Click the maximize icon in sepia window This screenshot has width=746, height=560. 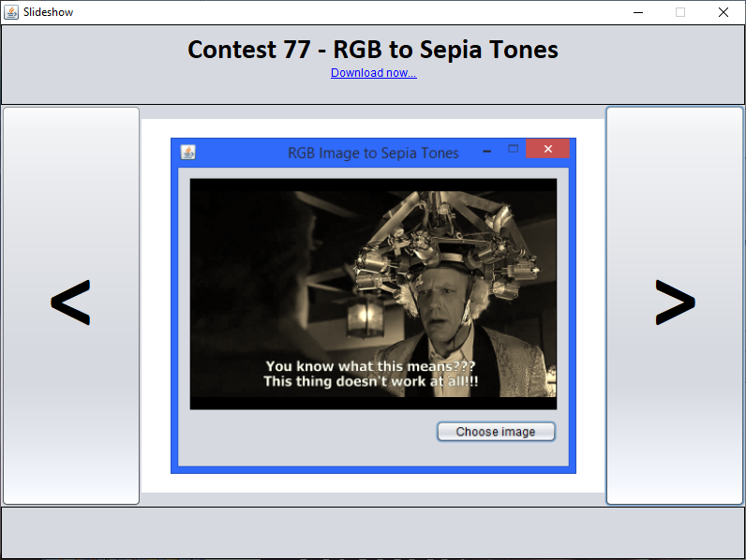[x=513, y=149]
